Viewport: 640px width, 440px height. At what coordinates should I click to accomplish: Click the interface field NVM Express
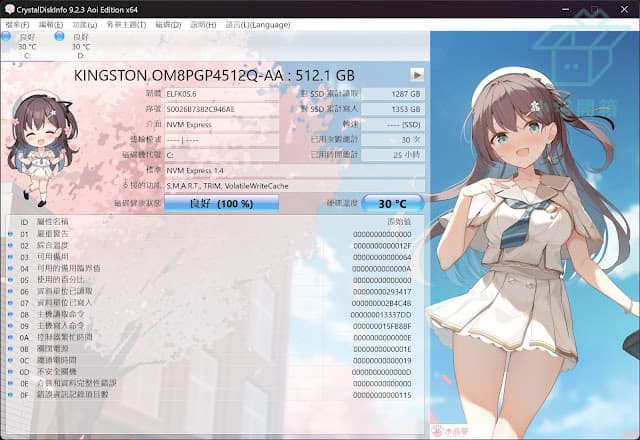pos(222,124)
